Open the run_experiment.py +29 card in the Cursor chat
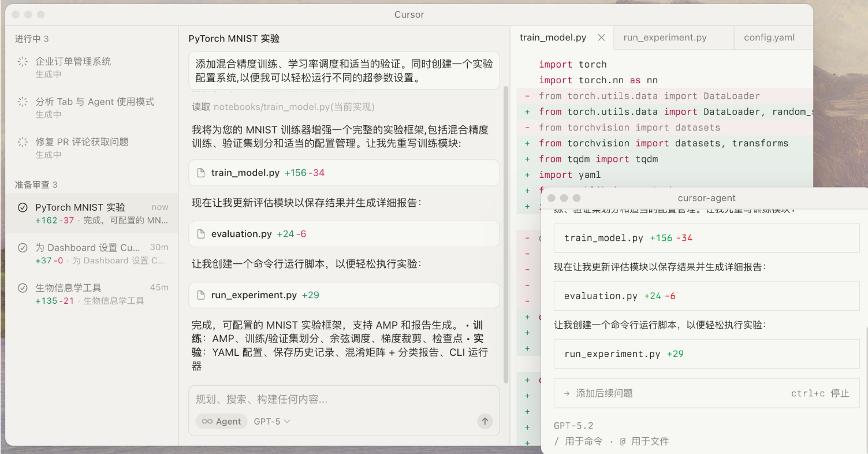The width and height of the screenshot is (868, 454). 344,295
